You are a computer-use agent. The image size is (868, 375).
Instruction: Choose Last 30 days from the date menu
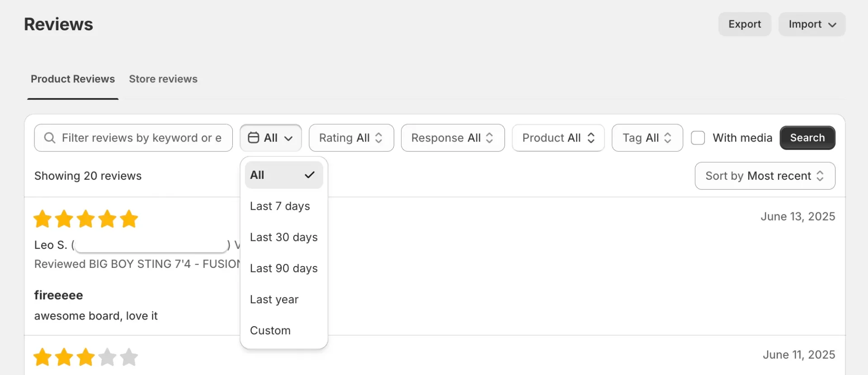(284, 237)
